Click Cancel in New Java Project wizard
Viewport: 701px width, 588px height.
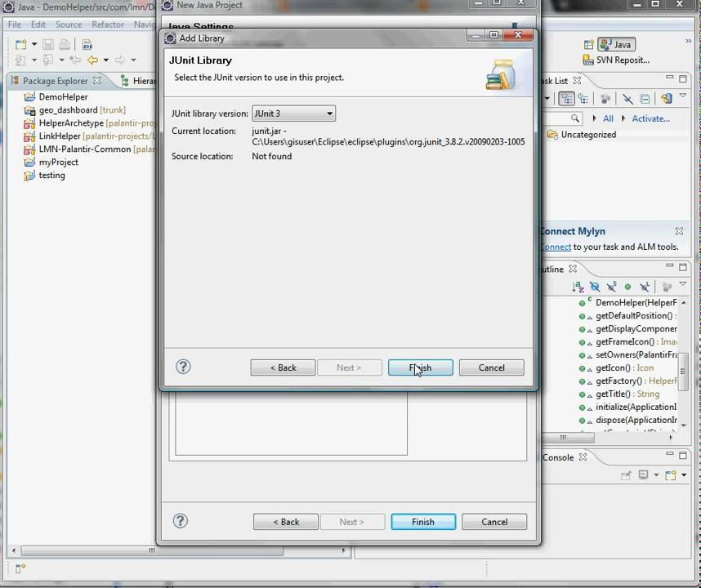coord(494,522)
